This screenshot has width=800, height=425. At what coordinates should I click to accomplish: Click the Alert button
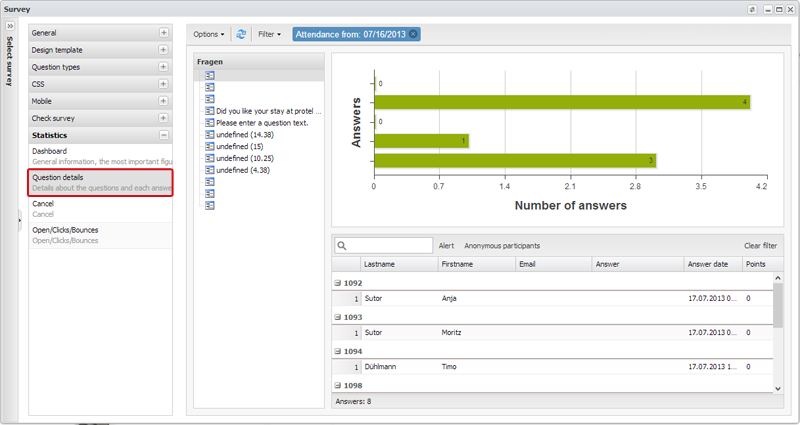(446, 245)
